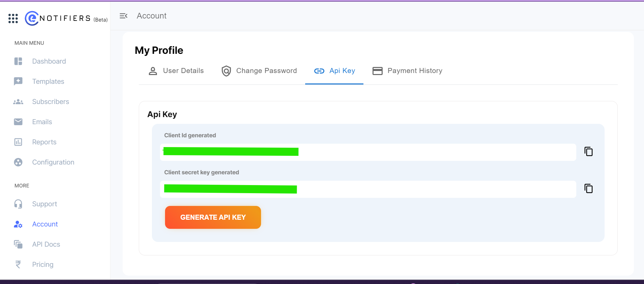This screenshot has width=644, height=284.
Task: Switch to the Change Password tab
Action: pyautogui.click(x=259, y=71)
